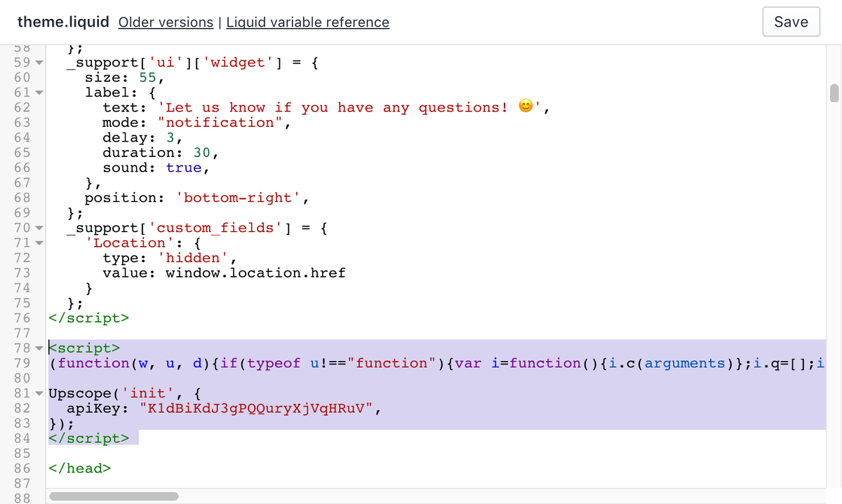Click the vertical scrollbar thumb
842x504 pixels.
[834, 93]
